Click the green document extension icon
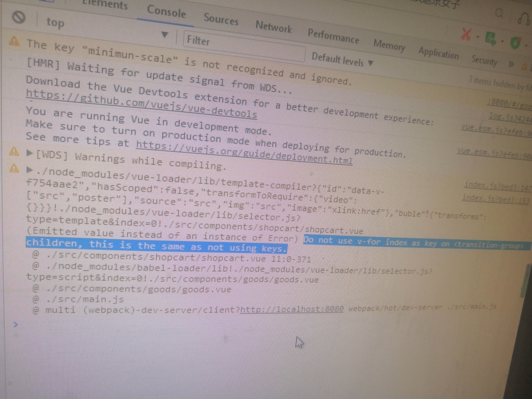Viewport: 532px width, 399px height. 490,39
